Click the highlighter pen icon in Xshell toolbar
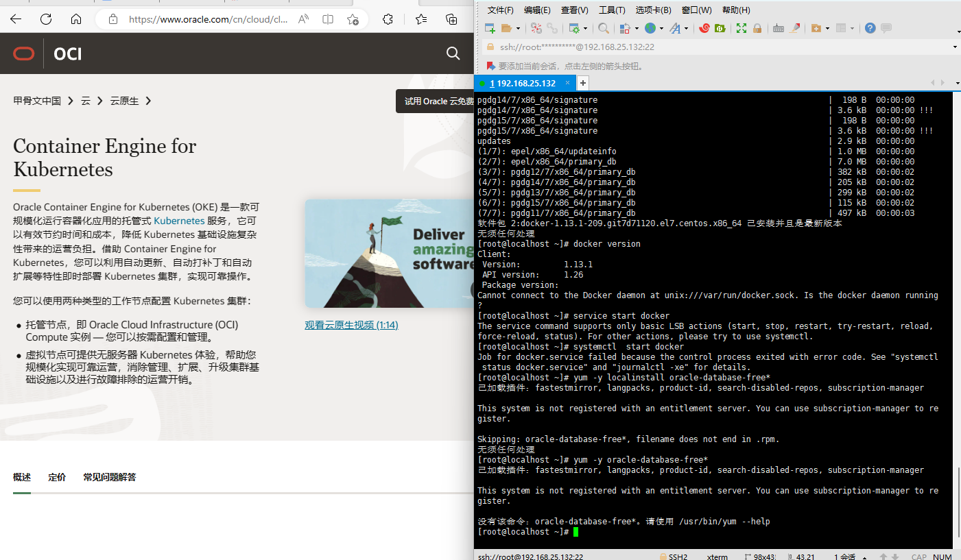The height and width of the screenshot is (560, 961). (795, 28)
